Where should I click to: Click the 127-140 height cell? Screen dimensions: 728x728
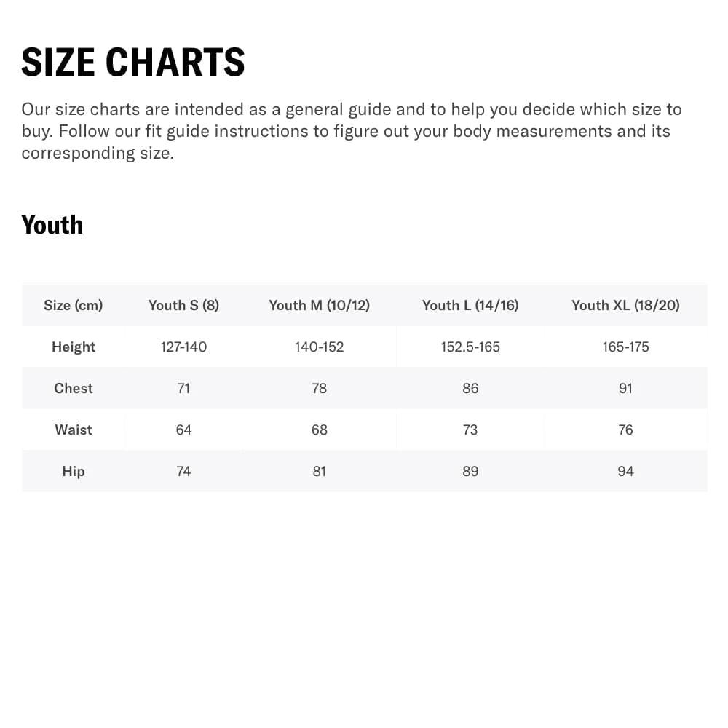point(183,347)
